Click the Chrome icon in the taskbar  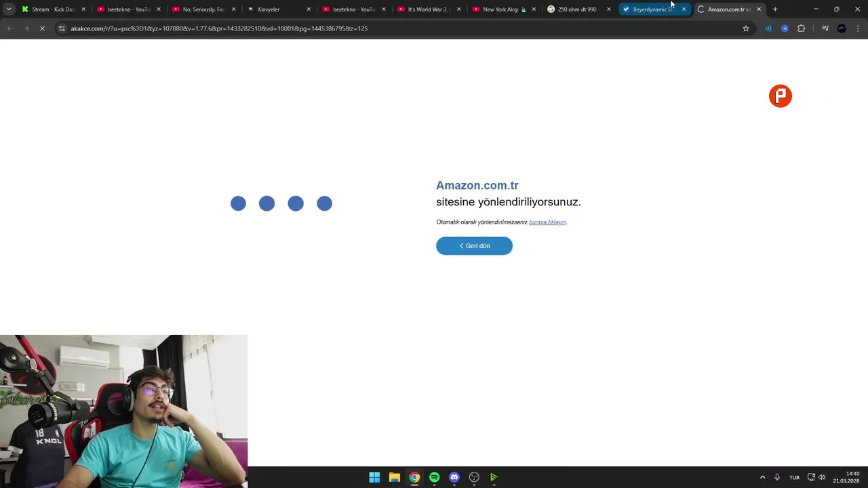point(414,477)
